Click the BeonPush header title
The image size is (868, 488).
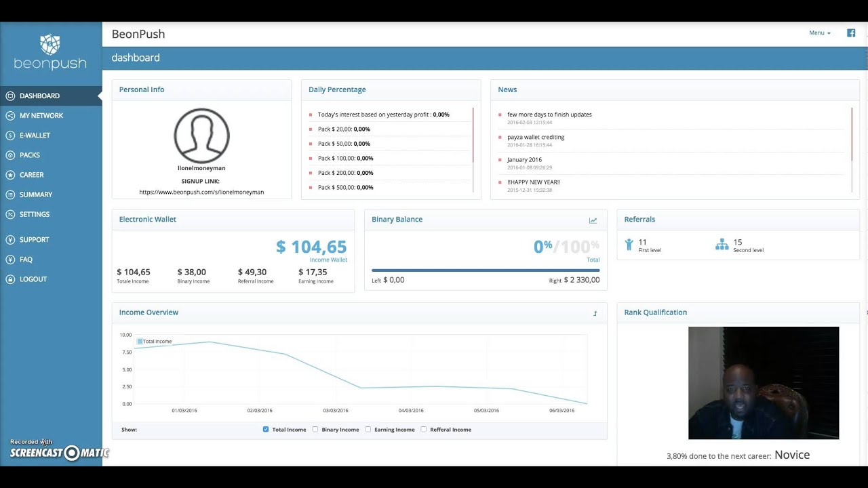[138, 34]
